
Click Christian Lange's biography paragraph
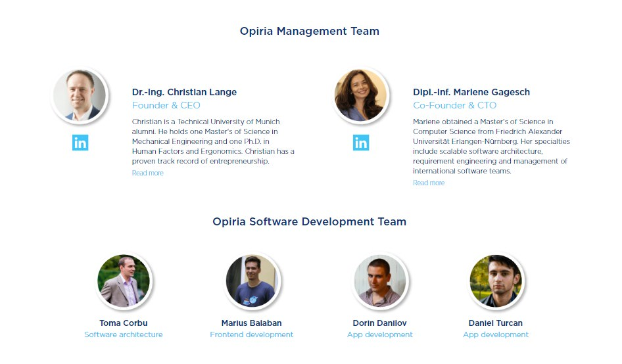click(213, 141)
